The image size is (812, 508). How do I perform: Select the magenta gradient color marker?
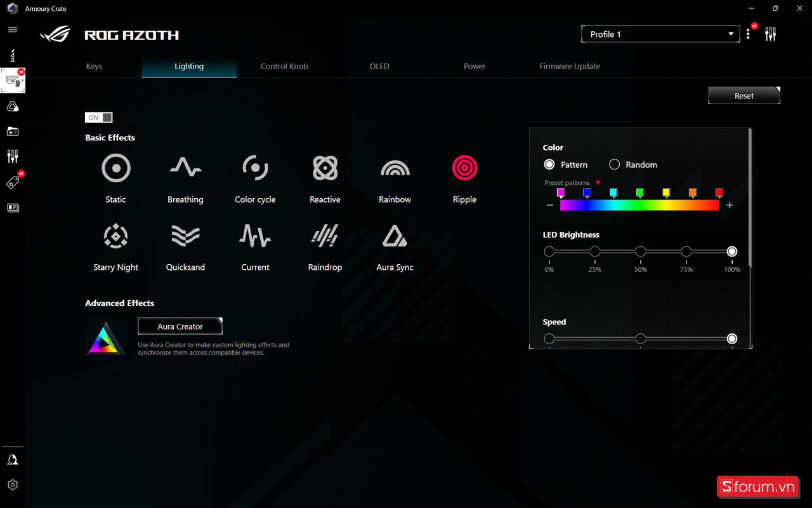pyautogui.click(x=561, y=193)
